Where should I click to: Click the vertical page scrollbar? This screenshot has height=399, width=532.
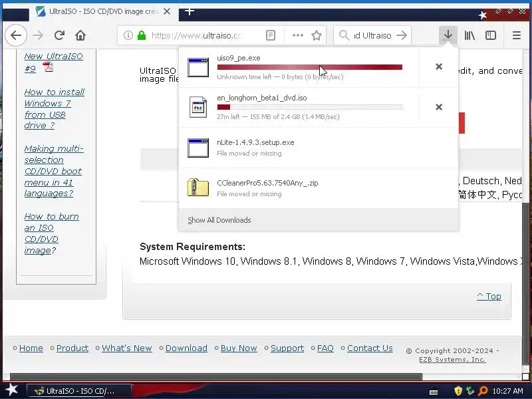point(525,283)
